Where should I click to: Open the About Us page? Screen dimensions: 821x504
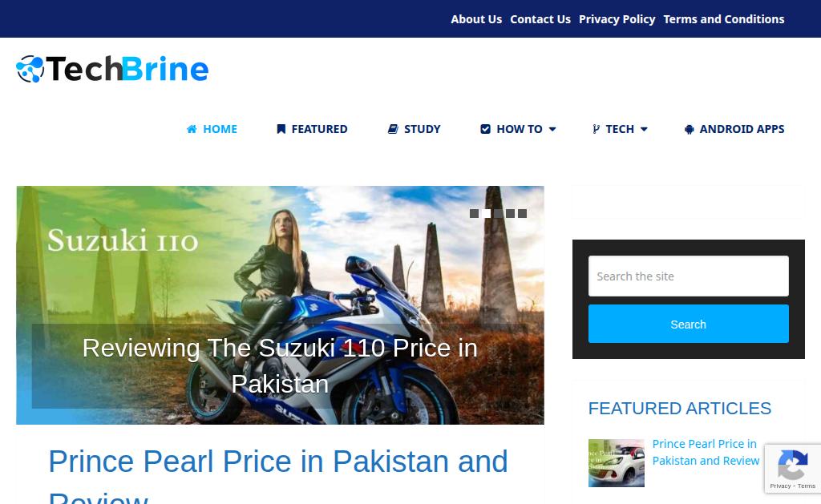(x=476, y=19)
